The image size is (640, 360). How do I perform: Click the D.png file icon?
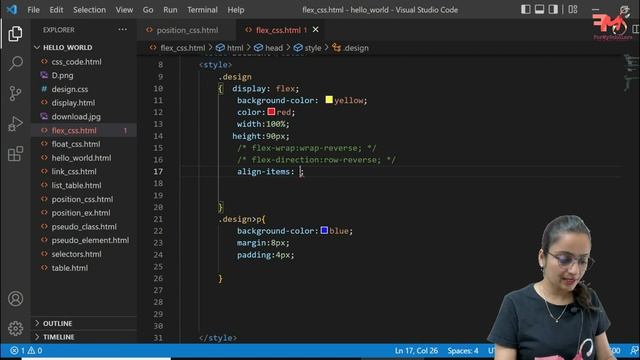44,75
